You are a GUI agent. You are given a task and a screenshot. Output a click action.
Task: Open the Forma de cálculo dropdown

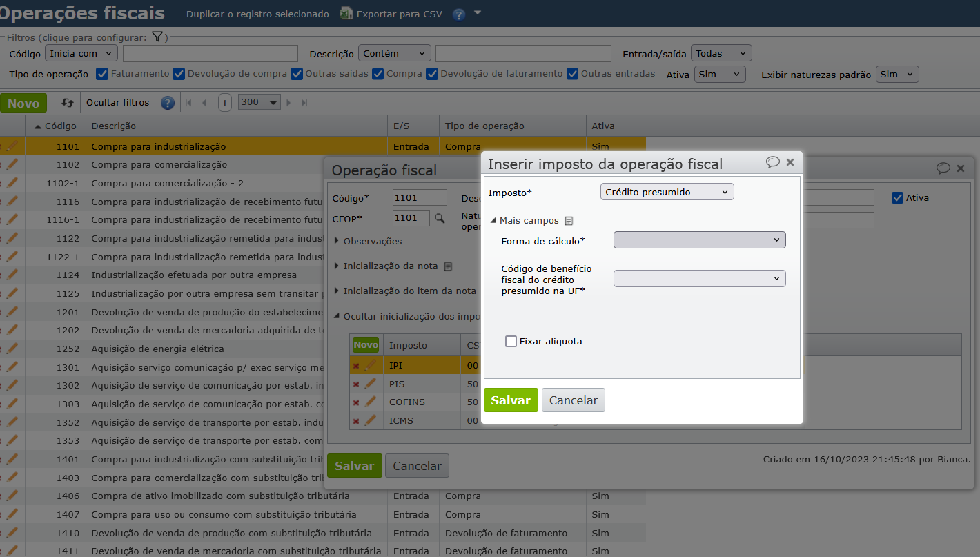pyautogui.click(x=699, y=240)
